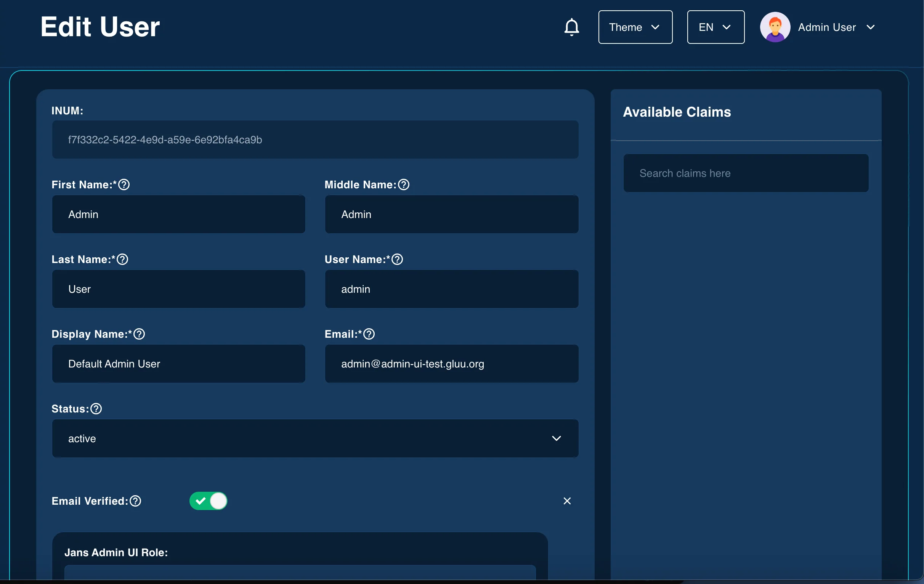Click the Search claims here field
The image size is (924, 584).
(746, 173)
